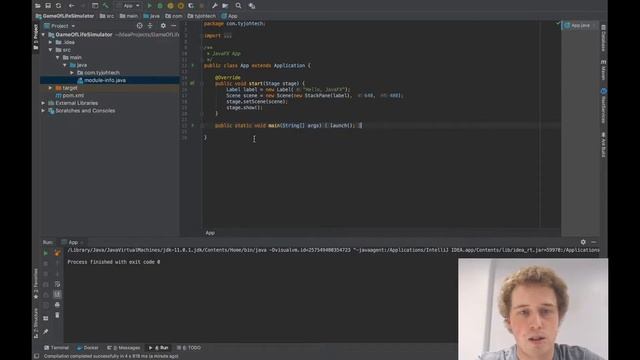Click the override gutter icon beside start method
Image resolution: width=640 pixels, height=360 pixels.
click(x=192, y=83)
